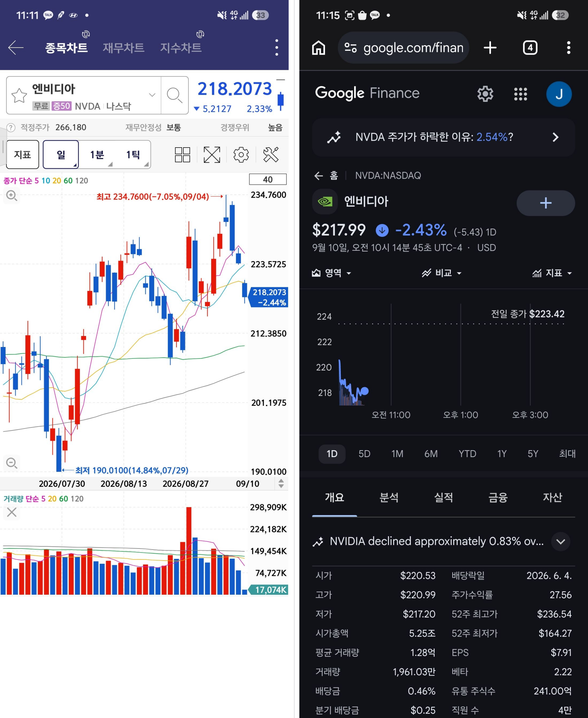Expand chart to fullscreen icon
The height and width of the screenshot is (718, 588).
[x=212, y=155]
